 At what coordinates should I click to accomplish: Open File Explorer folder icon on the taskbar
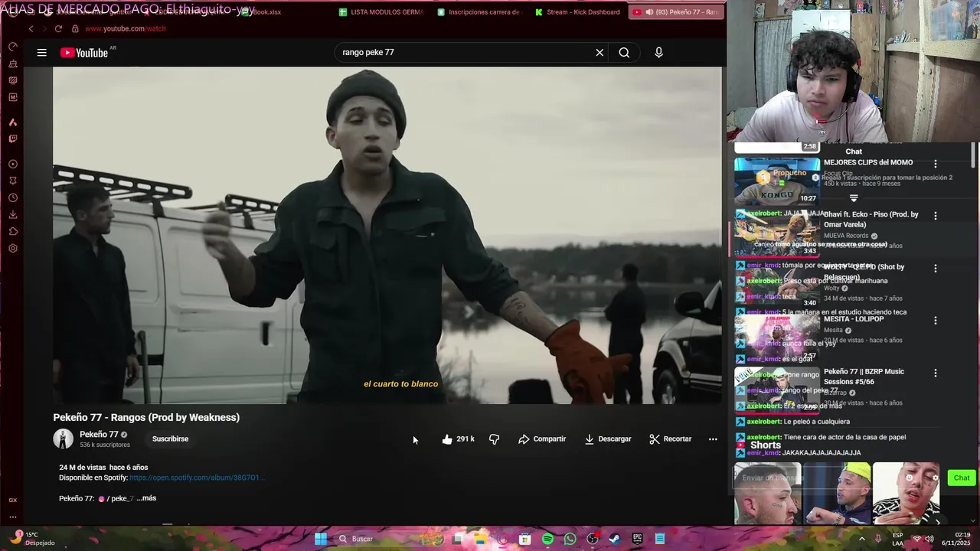(x=480, y=539)
